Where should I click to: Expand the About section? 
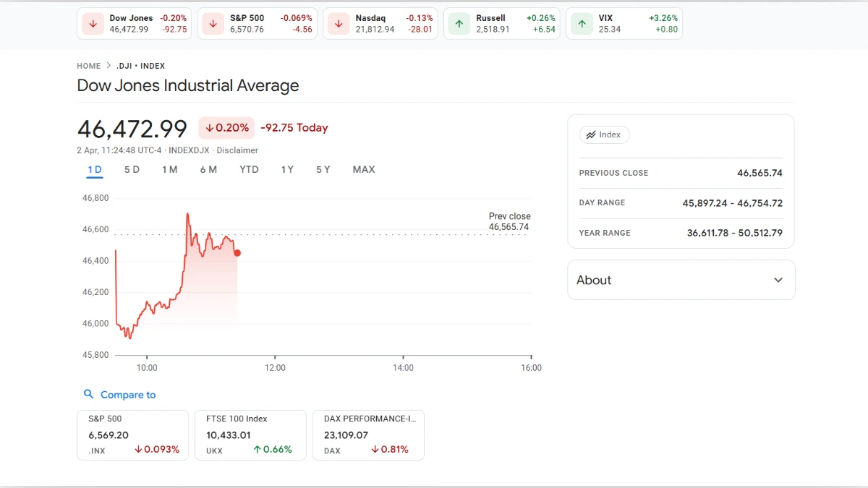point(778,280)
